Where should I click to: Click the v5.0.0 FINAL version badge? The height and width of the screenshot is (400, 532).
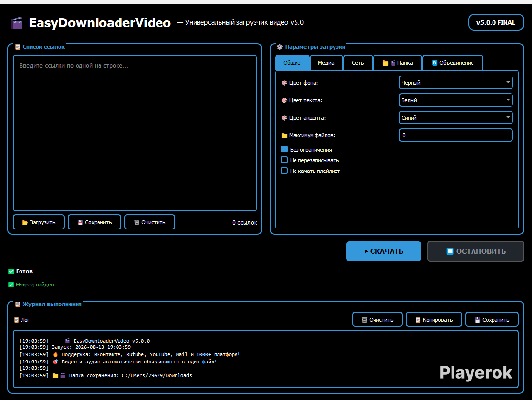pyautogui.click(x=496, y=22)
